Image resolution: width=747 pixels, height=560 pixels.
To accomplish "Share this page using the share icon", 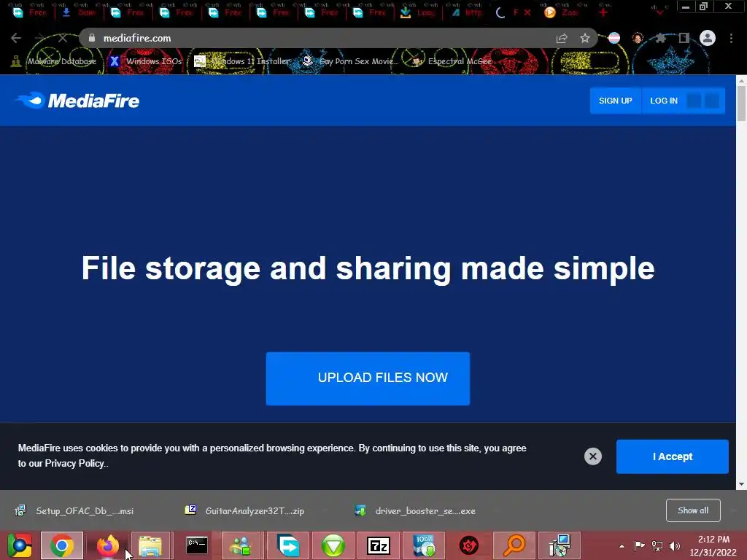I will [x=562, y=38].
